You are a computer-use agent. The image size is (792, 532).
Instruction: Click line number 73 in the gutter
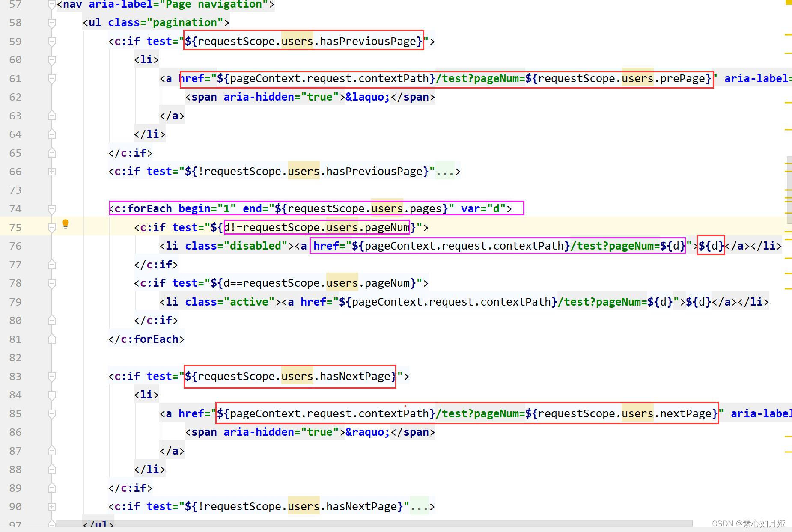[15, 190]
